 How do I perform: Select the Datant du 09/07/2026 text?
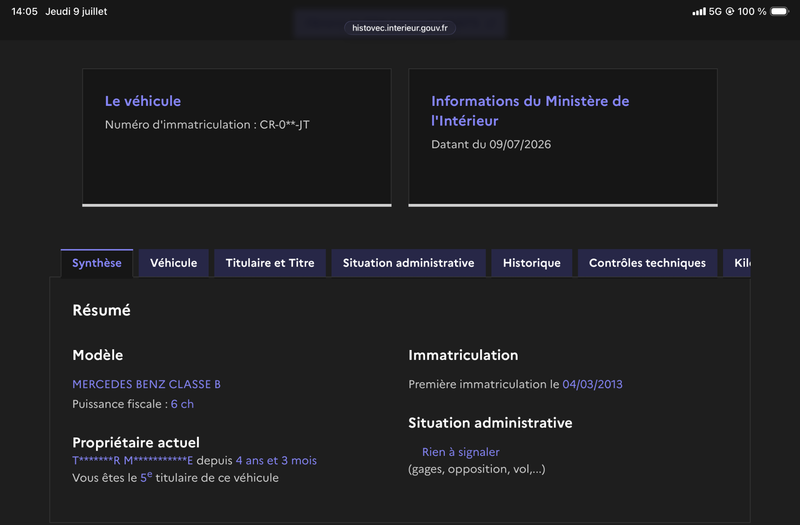pos(491,144)
